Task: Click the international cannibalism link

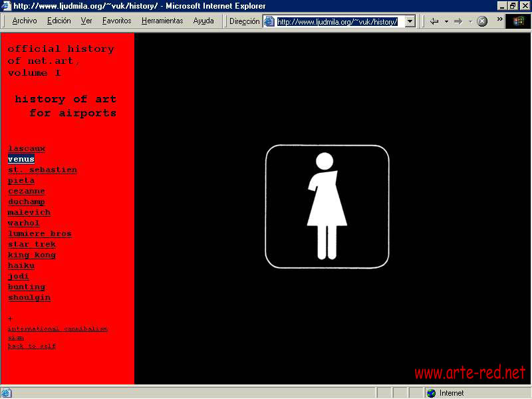Action: click(x=58, y=329)
